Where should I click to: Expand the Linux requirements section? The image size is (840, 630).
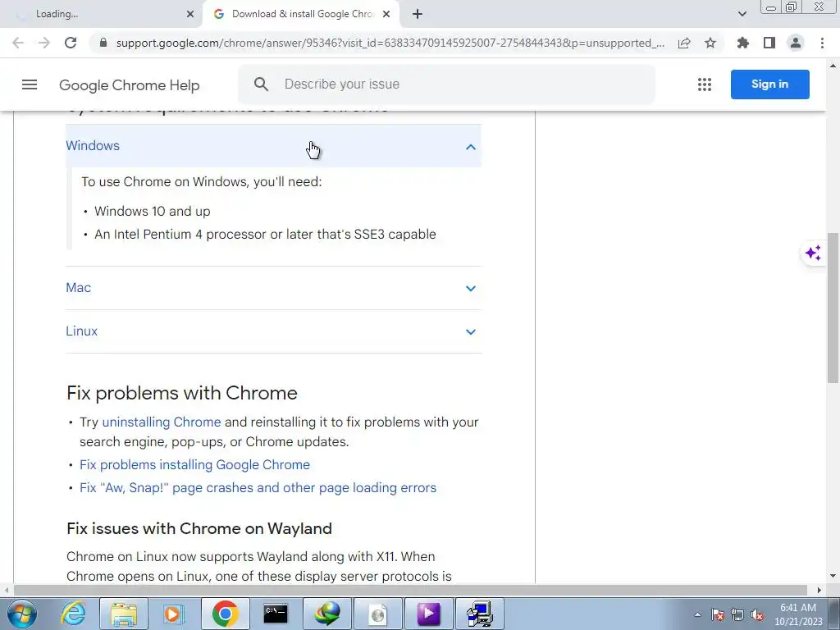[x=273, y=331]
